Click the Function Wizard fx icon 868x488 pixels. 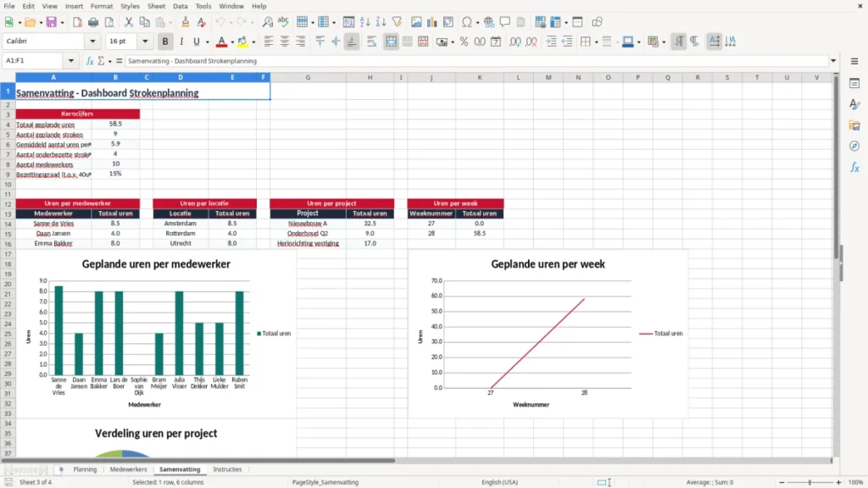90,61
